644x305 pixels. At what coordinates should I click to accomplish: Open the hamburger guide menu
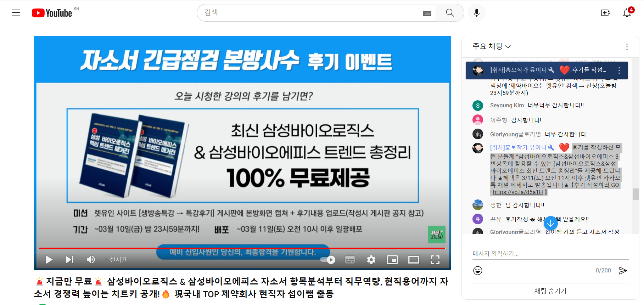16,13
